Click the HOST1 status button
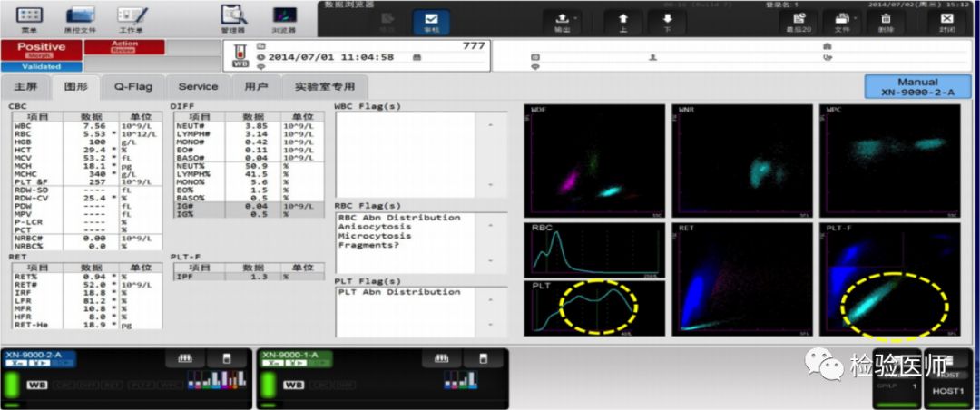The height and width of the screenshot is (410, 980). click(946, 389)
